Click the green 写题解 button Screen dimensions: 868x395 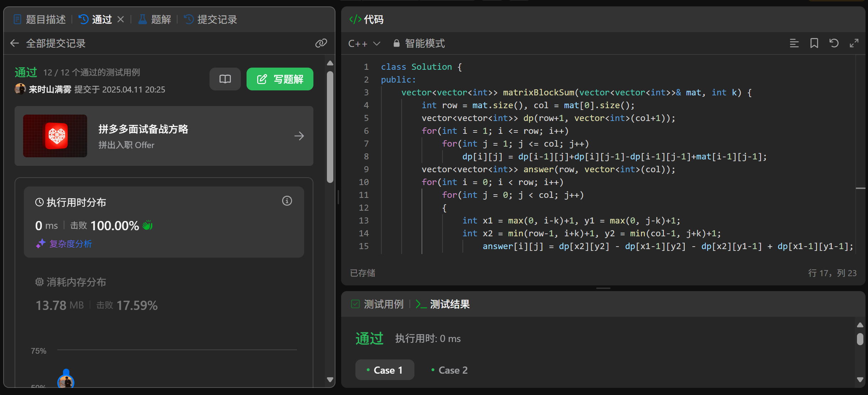point(280,79)
